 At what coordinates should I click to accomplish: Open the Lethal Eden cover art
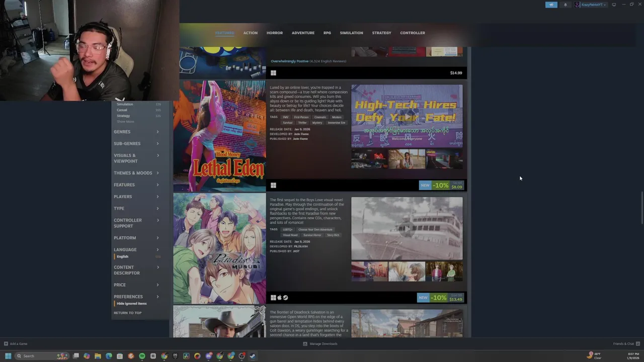tap(219, 136)
